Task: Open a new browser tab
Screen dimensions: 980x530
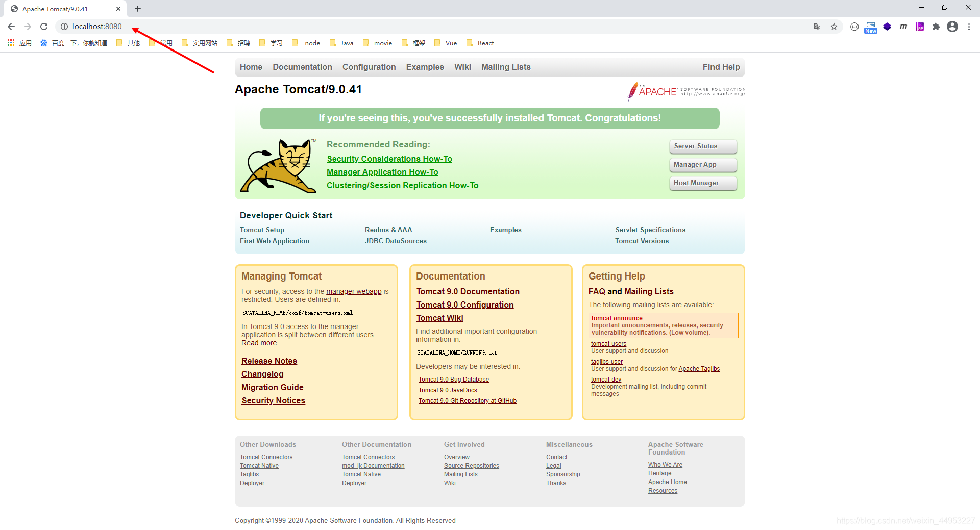Action: point(138,9)
